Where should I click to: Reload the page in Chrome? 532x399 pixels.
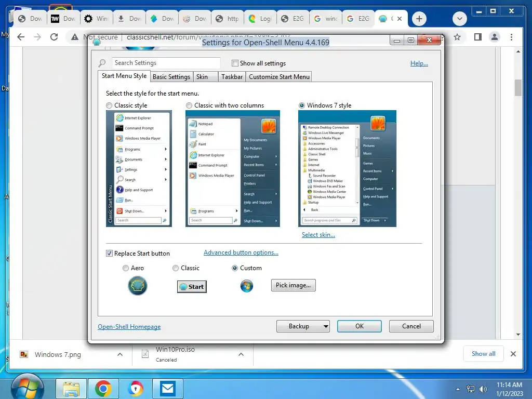54,37
